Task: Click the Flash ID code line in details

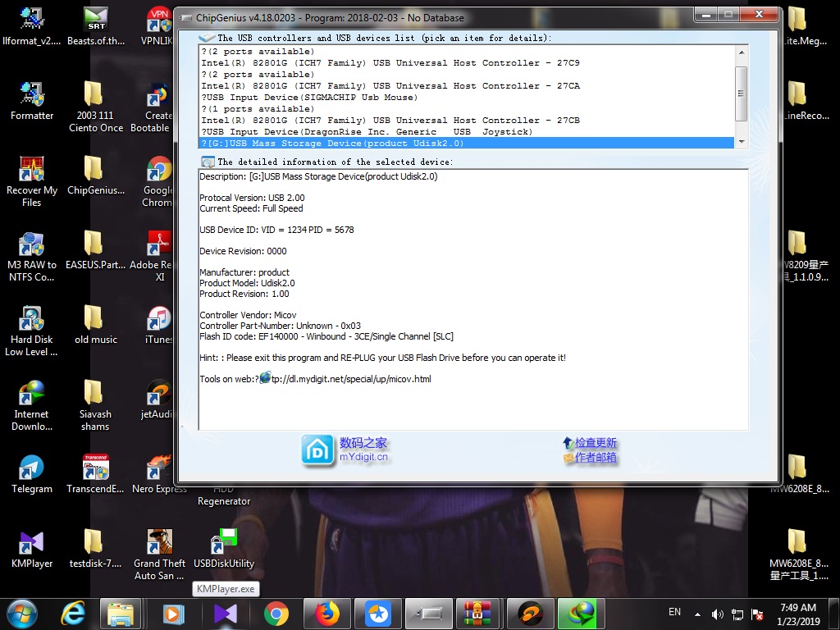Action: 326,336
